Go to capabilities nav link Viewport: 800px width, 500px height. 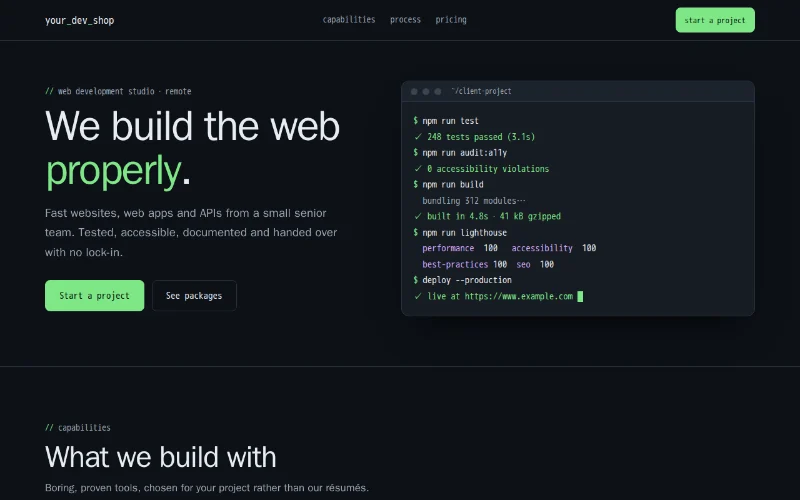pyautogui.click(x=349, y=20)
